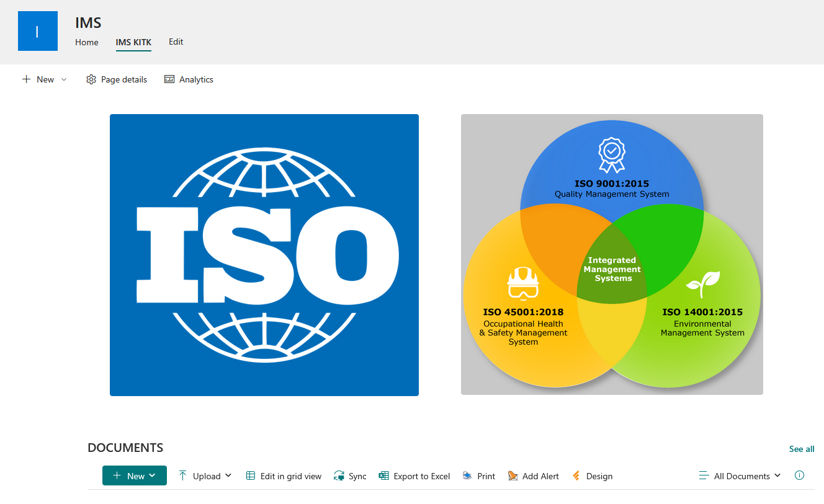
Task: Click the green New button in Documents
Action: click(135, 475)
